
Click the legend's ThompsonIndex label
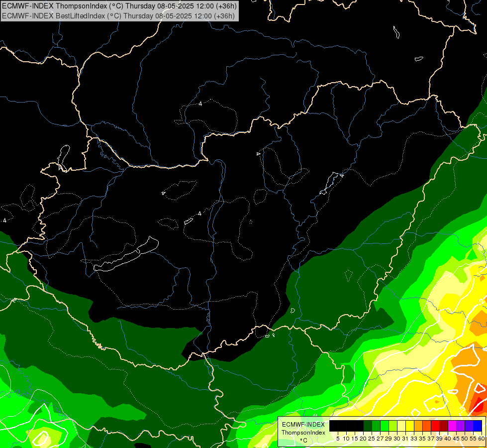303,433
